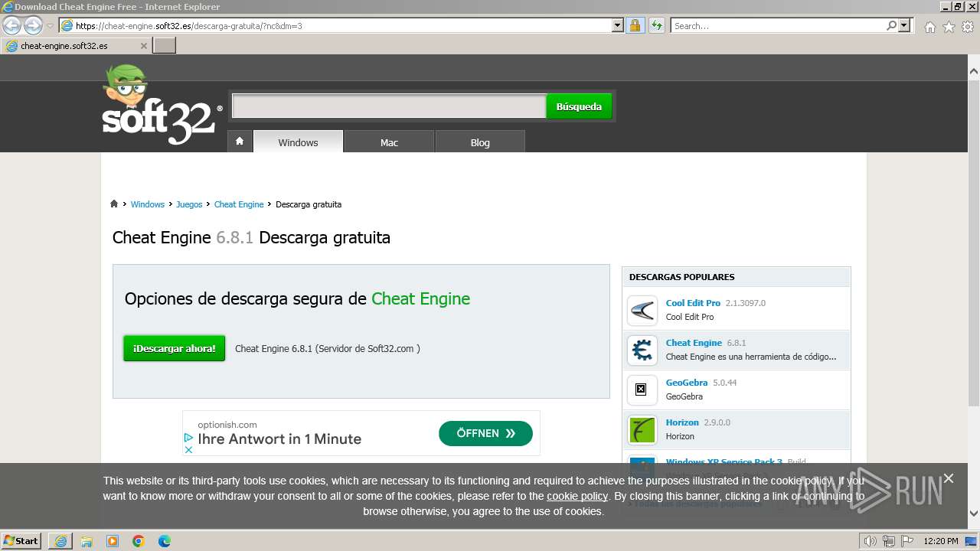Click the security lock icon

click(x=635, y=25)
